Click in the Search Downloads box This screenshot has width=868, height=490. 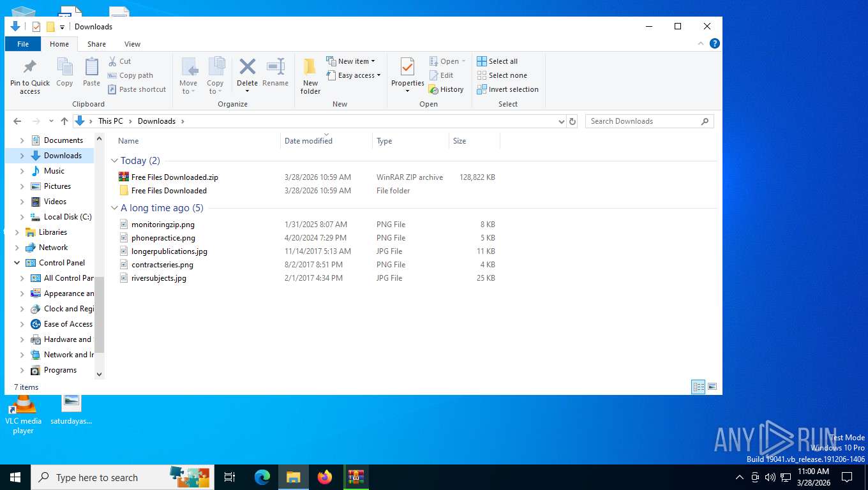pyautogui.click(x=649, y=121)
